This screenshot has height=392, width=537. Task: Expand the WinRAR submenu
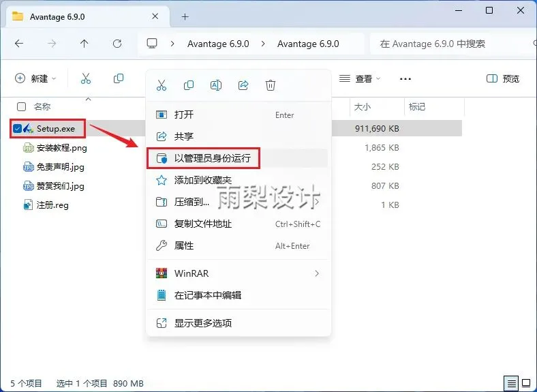[317, 273]
